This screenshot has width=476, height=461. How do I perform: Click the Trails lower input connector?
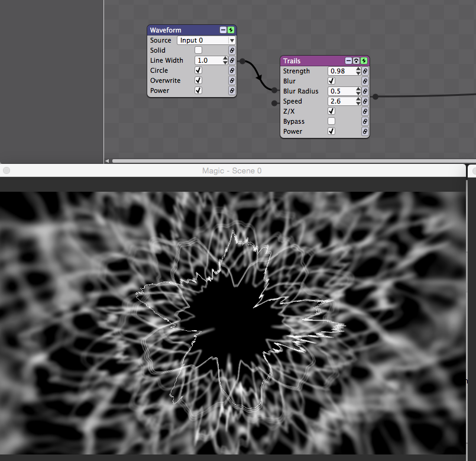pyautogui.click(x=274, y=103)
